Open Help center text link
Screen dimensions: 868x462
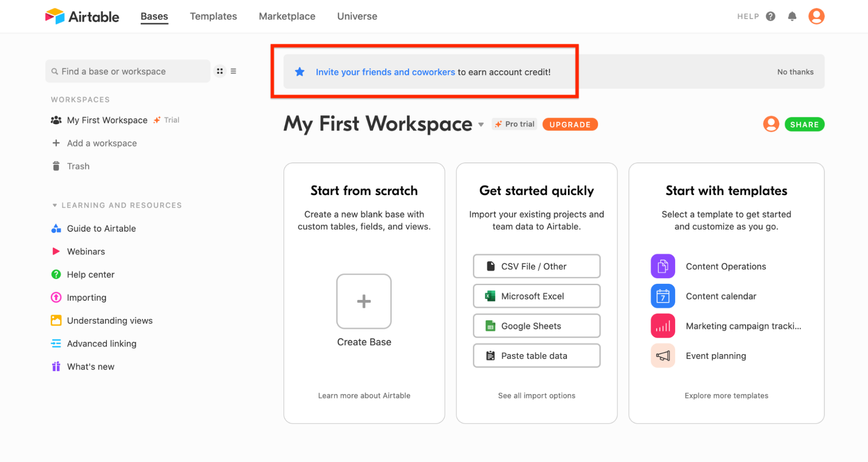pyautogui.click(x=91, y=275)
